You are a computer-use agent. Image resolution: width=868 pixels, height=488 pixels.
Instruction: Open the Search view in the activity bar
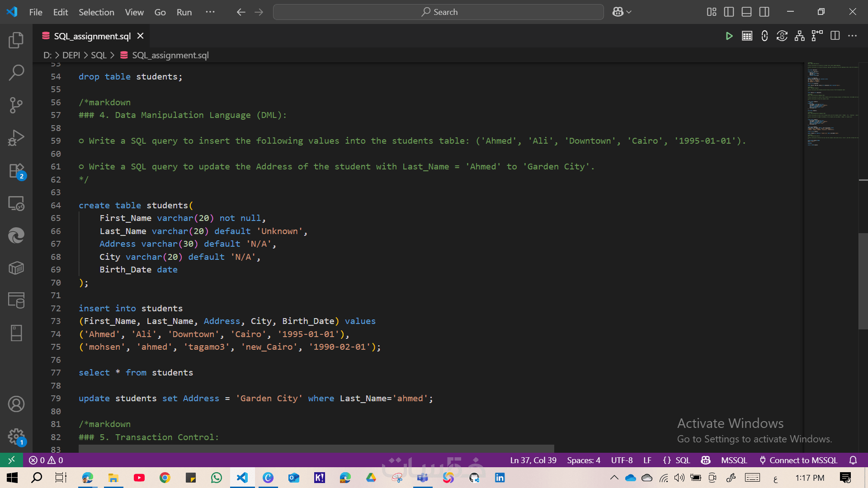tap(16, 72)
